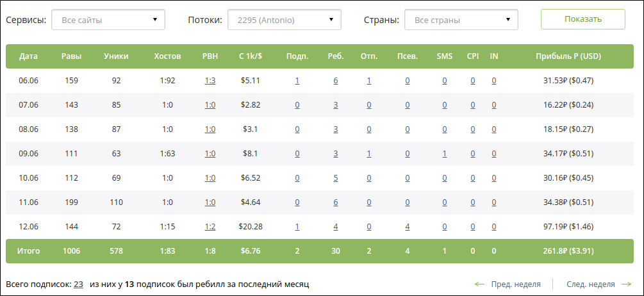This screenshot has width=644, height=296.
Task: Click the Дата column header
Action: (x=28, y=56)
